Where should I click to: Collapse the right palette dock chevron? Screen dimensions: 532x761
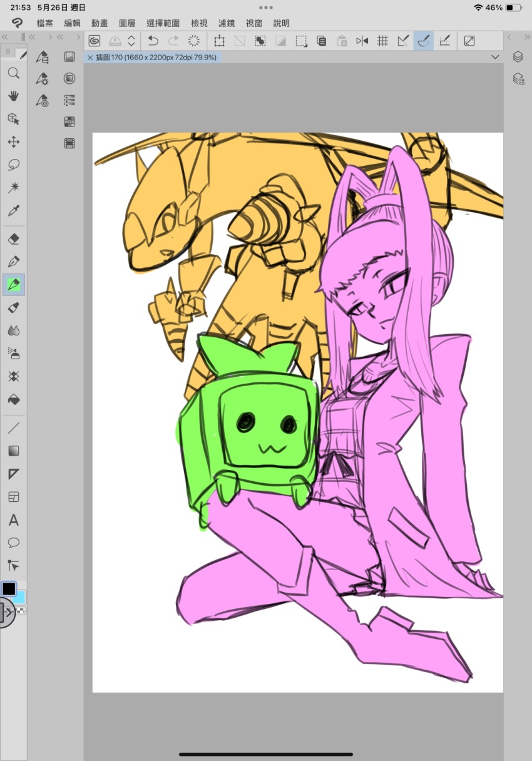tap(509, 37)
